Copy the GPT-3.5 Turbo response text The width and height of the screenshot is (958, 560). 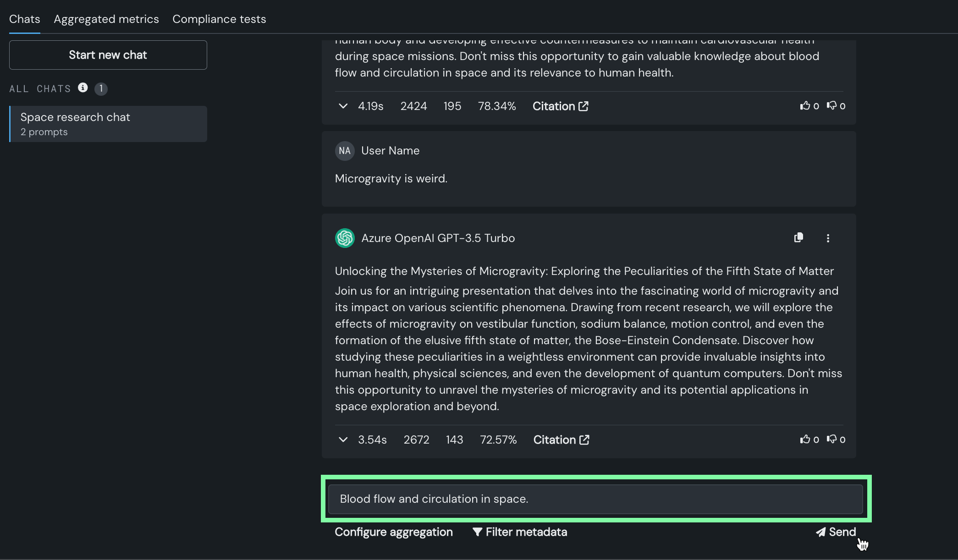click(x=798, y=237)
